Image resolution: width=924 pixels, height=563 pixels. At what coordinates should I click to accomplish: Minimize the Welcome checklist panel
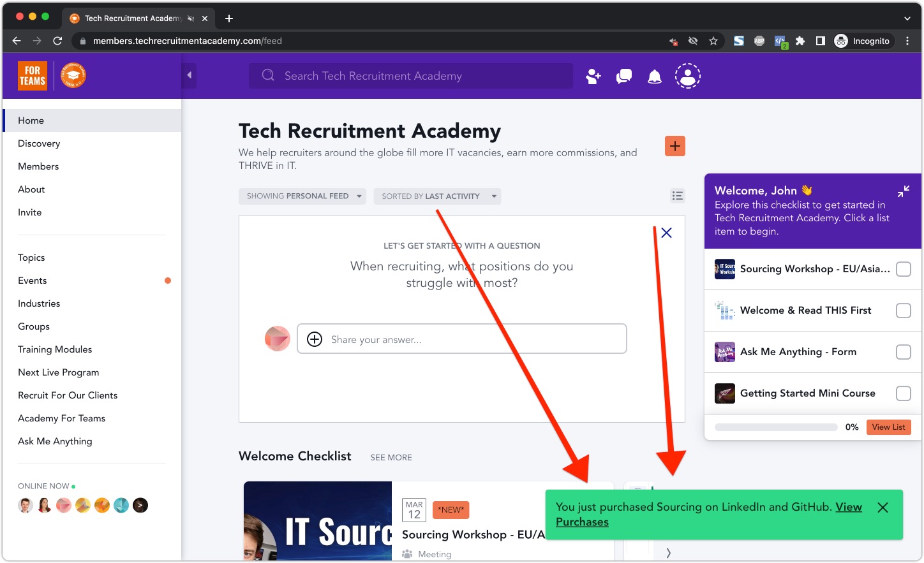904,191
